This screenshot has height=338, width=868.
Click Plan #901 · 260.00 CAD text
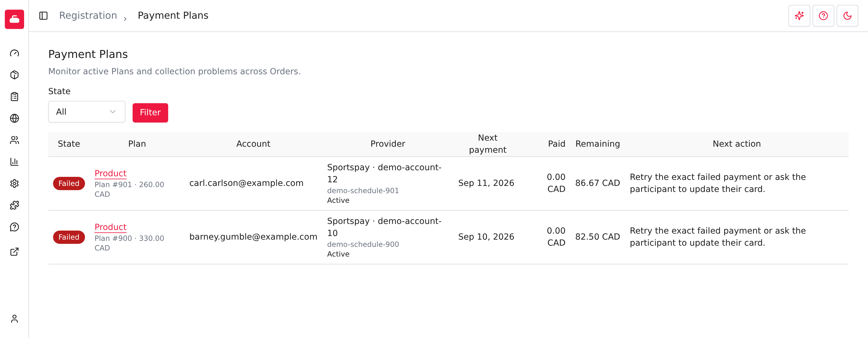click(129, 189)
